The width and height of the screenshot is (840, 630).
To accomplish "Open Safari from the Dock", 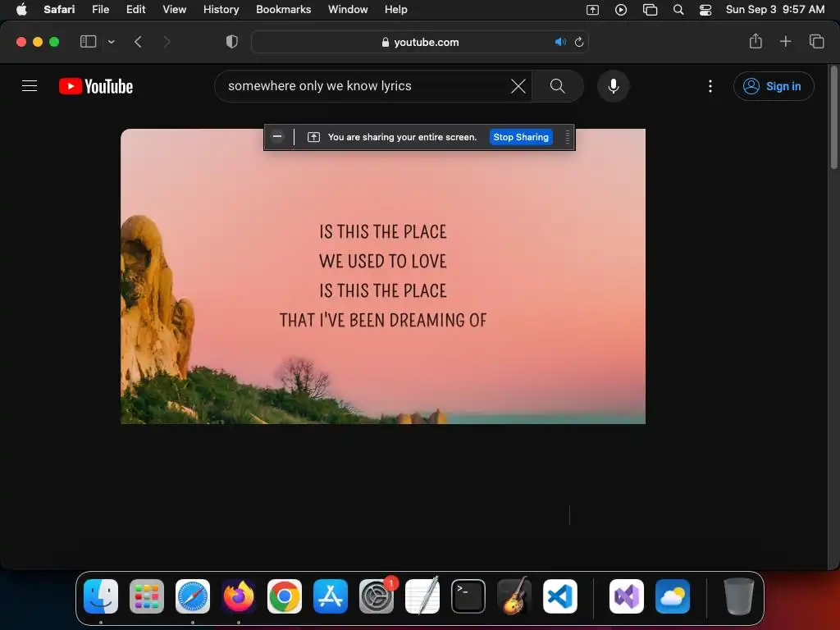I will pyautogui.click(x=193, y=596).
